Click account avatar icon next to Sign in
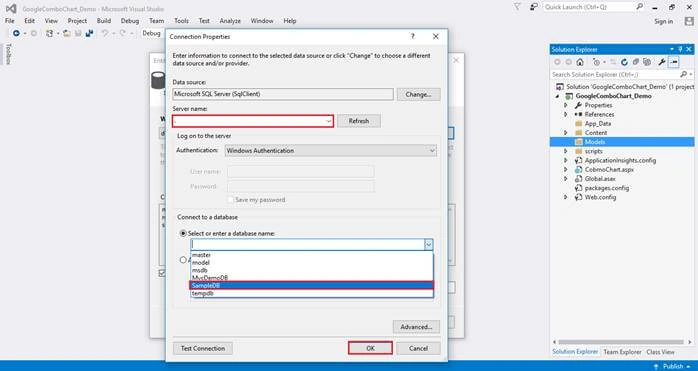The height and width of the screenshot is (371, 698). pyautogui.click(x=689, y=21)
